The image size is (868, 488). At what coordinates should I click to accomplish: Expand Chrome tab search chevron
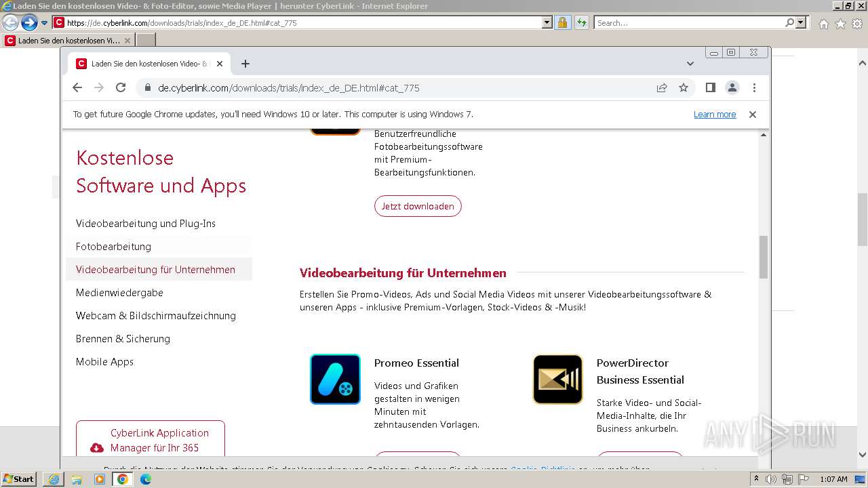pyautogui.click(x=690, y=64)
